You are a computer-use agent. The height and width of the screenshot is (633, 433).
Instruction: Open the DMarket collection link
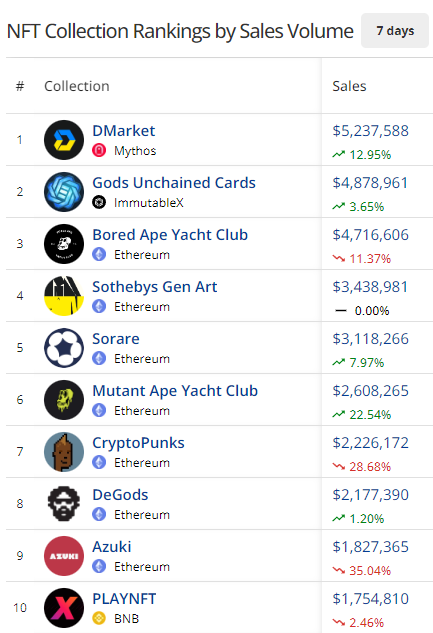pyautogui.click(x=123, y=131)
